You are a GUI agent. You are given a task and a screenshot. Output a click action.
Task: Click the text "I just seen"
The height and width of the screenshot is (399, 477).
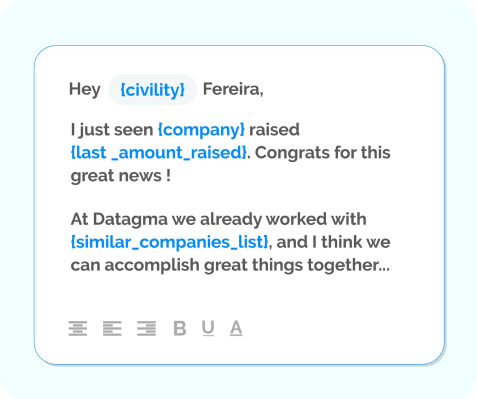112,130
